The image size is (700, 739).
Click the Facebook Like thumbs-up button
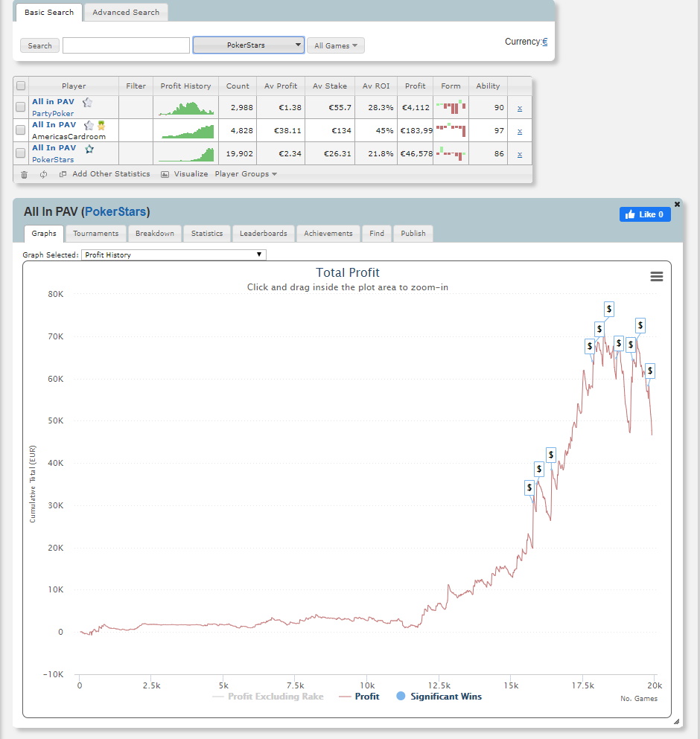pyautogui.click(x=645, y=214)
